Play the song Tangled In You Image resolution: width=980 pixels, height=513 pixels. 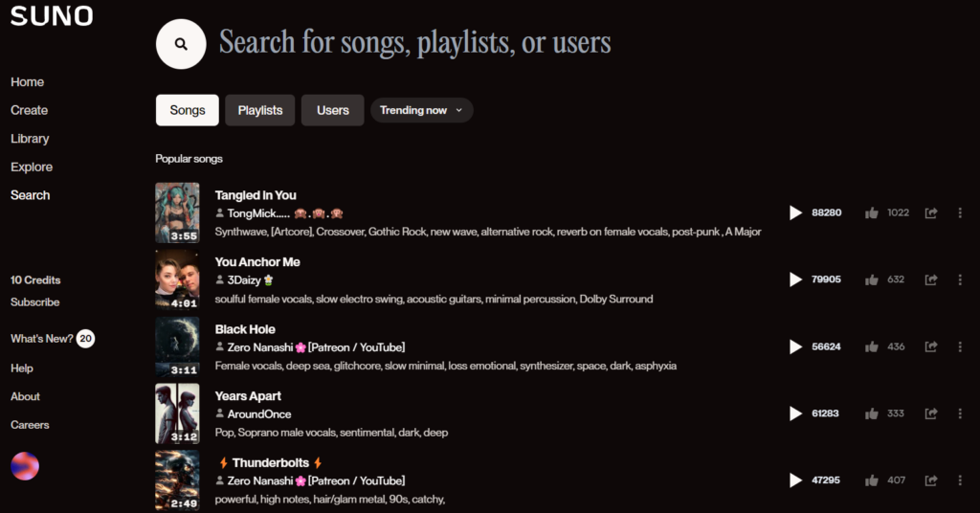pyautogui.click(x=795, y=212)
